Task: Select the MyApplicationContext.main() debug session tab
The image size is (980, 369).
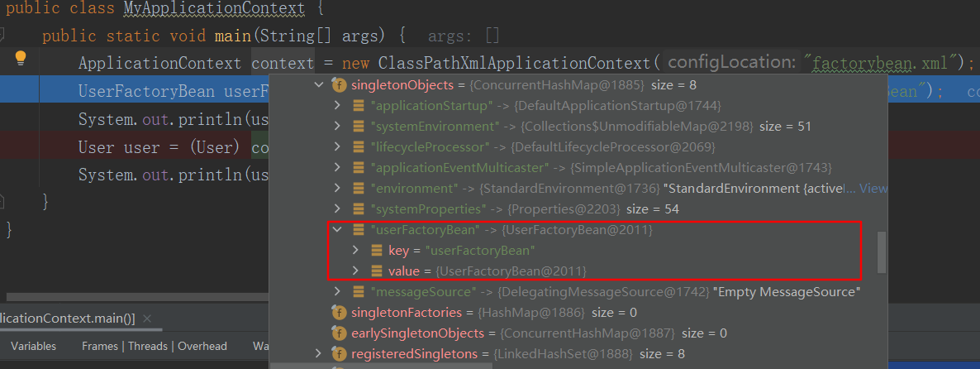Action: point(68,319)
